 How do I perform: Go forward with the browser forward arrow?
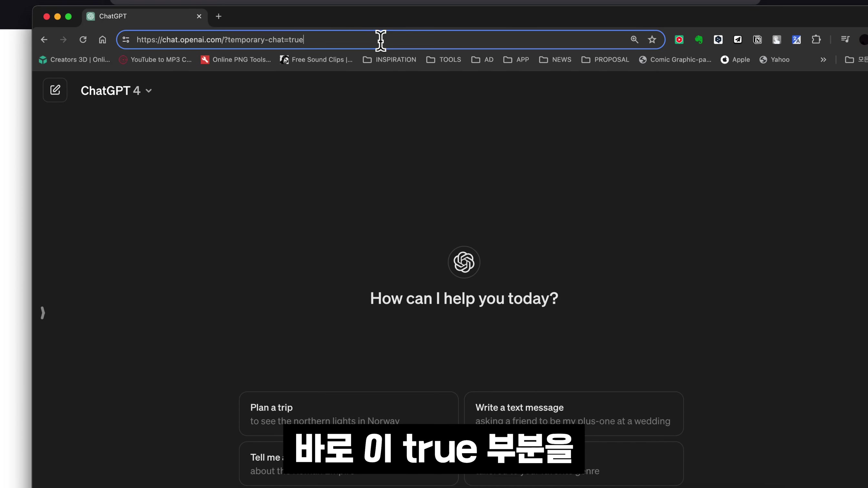(63, 40)
